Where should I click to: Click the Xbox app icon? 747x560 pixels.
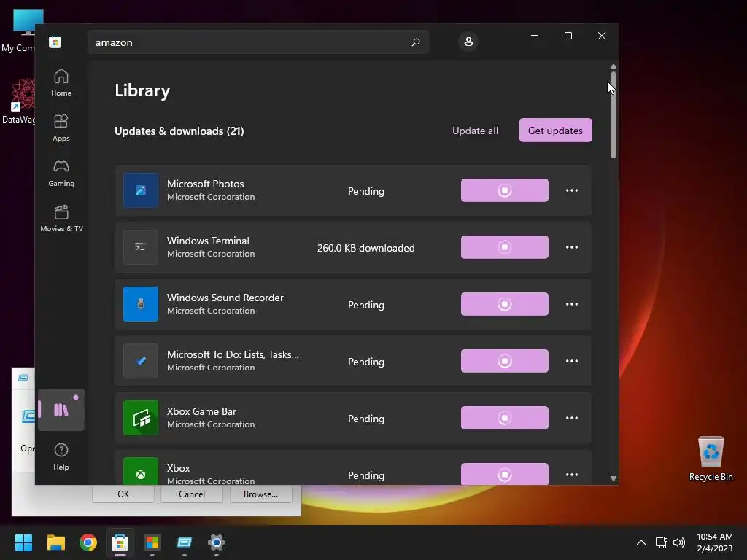[141, 471]
